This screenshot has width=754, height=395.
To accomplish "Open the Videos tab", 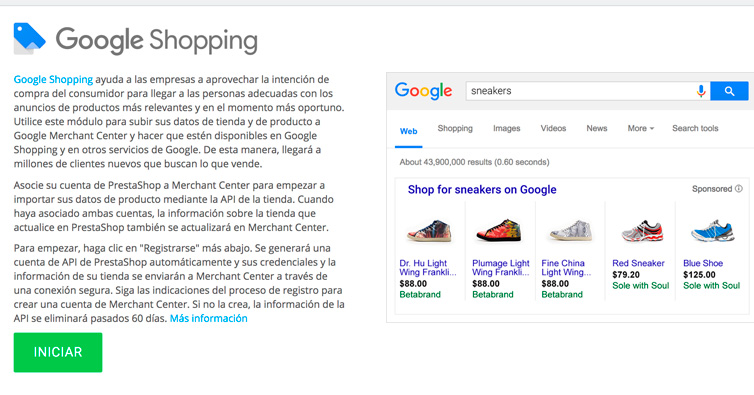I will tap(553, 128).
